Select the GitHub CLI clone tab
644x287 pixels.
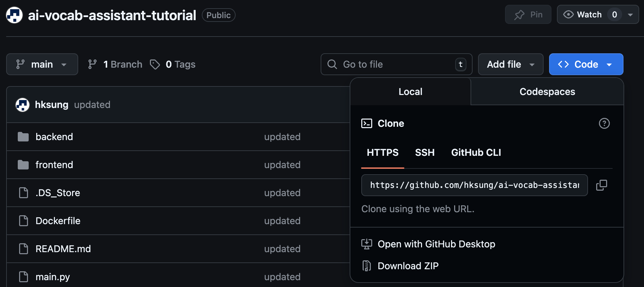point(476,152)
